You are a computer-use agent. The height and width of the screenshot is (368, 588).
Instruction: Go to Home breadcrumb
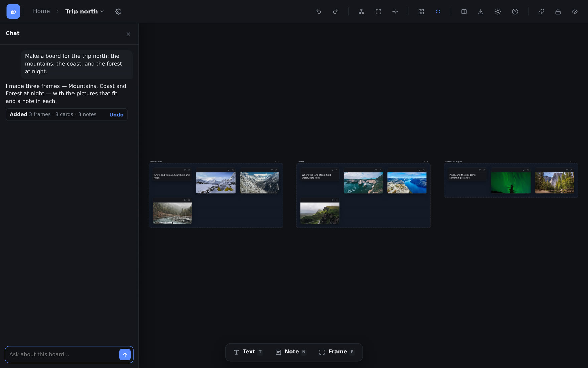(41, 11)
